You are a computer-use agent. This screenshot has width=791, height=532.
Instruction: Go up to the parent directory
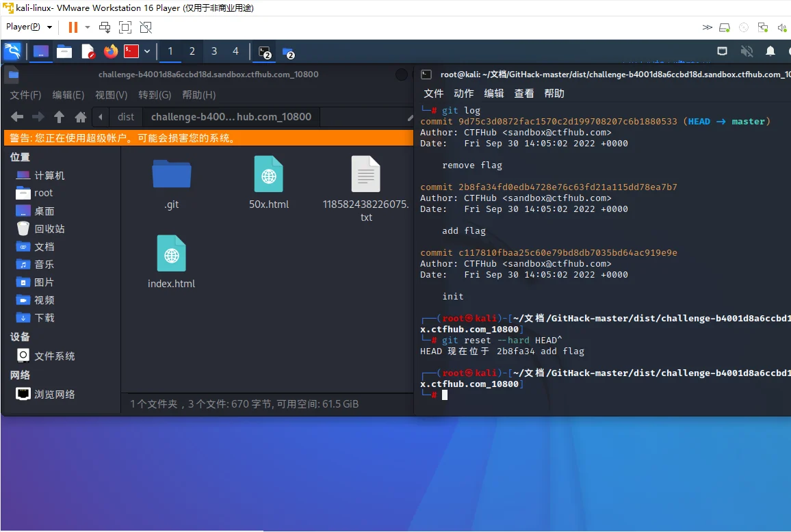point(60,117)
